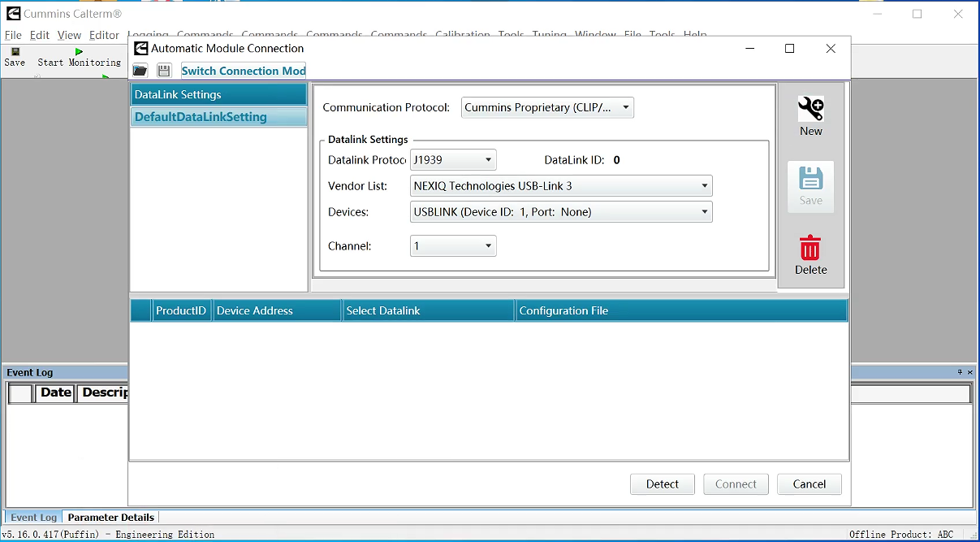
Task: Delete the selected datalink setting
Action: [x=810, y=256]
